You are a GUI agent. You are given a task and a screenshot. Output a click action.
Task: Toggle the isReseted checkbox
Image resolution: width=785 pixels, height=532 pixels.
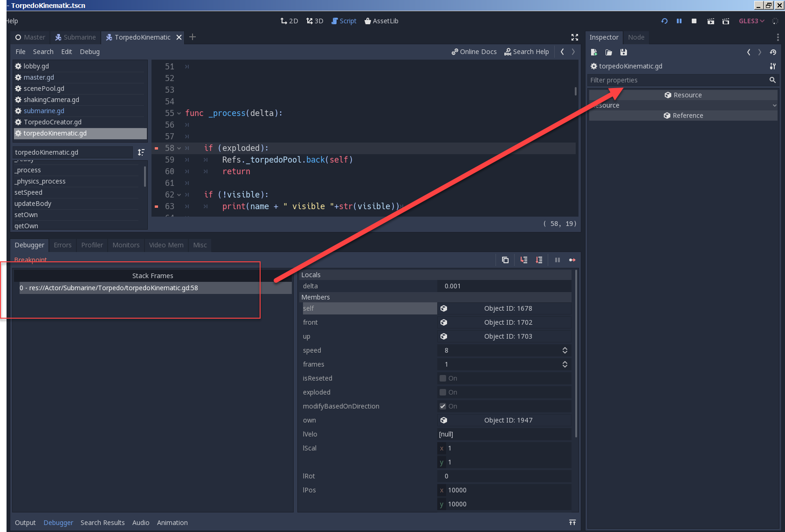[443, 378]
